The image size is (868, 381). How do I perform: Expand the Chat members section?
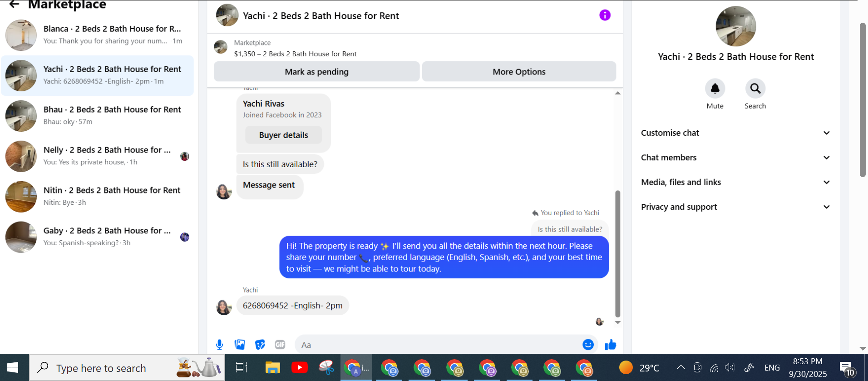pyautogui.click(x=735, y=158)
